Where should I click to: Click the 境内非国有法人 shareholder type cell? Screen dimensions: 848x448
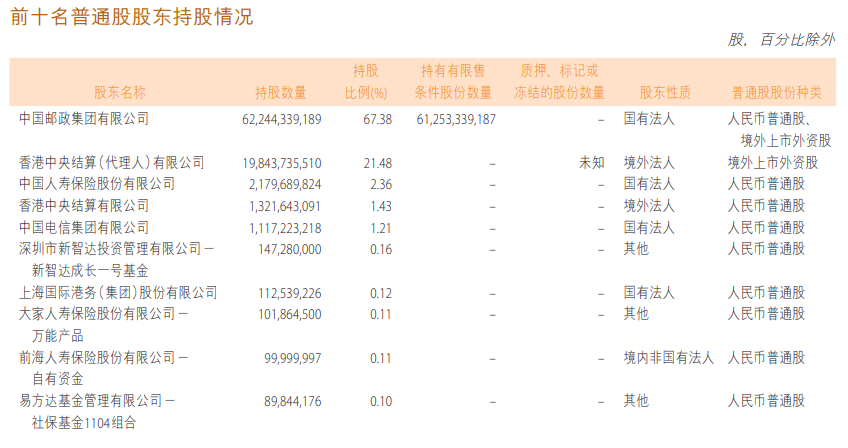[669, 357]
